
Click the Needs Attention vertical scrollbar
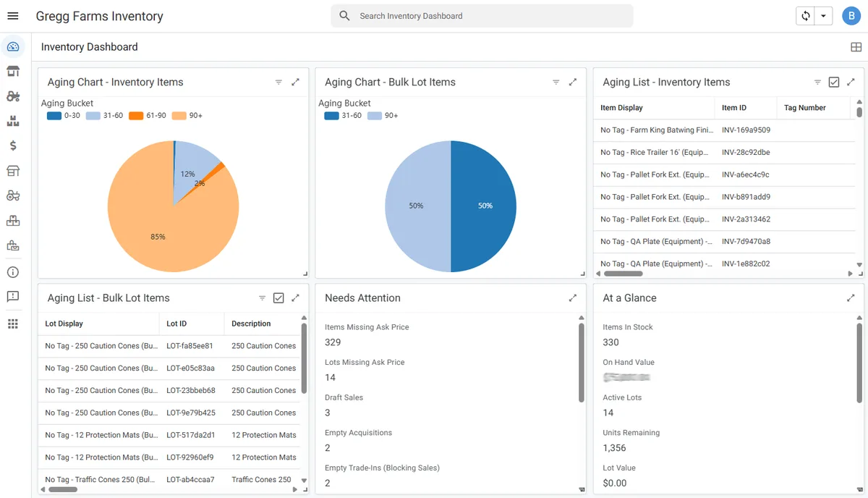click(x=582, y=362)
